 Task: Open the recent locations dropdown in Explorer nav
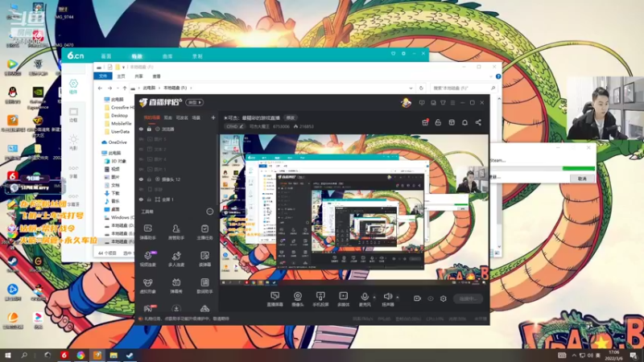pyautogui.click(x=118, y=88)
